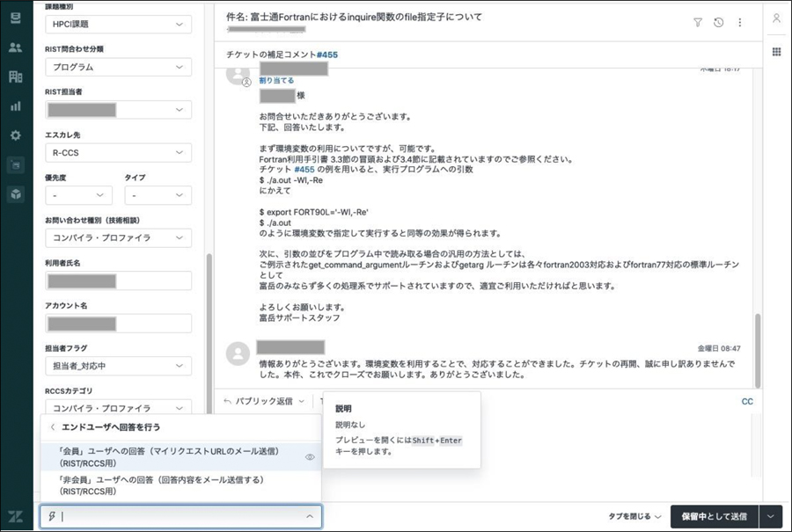Viewport: 792px width, 532px height.
Task: Click text $ export FORT90L='-Wl,-Re'
Action: tap(313, 212)
